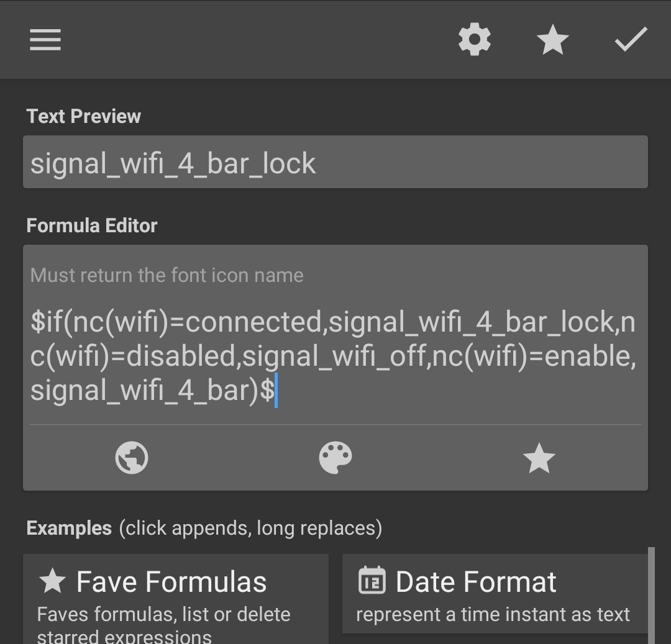Click the examples list scrollbar

pos(651,595)
